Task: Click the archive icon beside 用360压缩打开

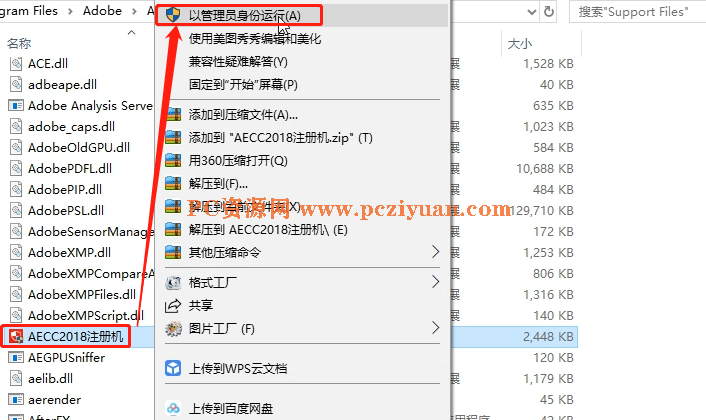Action: (173, 160)
